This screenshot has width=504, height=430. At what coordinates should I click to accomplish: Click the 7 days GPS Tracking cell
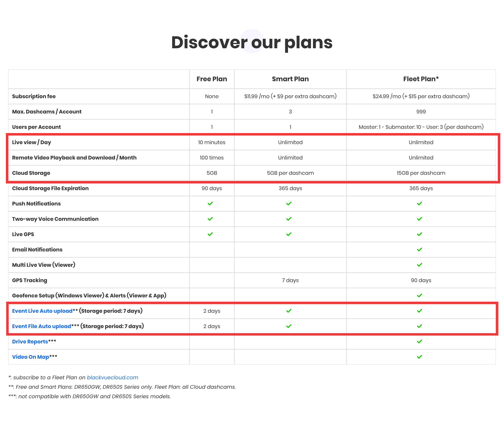coord(290,280)
